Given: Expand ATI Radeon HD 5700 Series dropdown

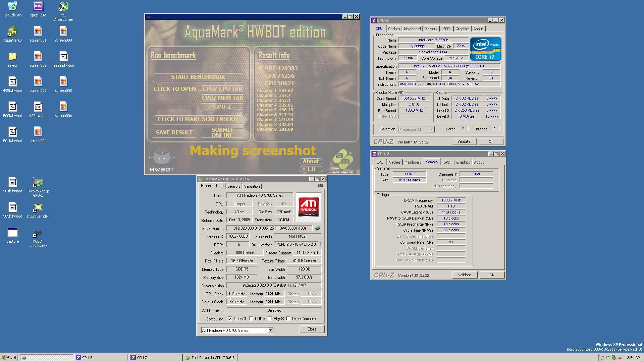Looking at the screenshot, I should (270, 330).
